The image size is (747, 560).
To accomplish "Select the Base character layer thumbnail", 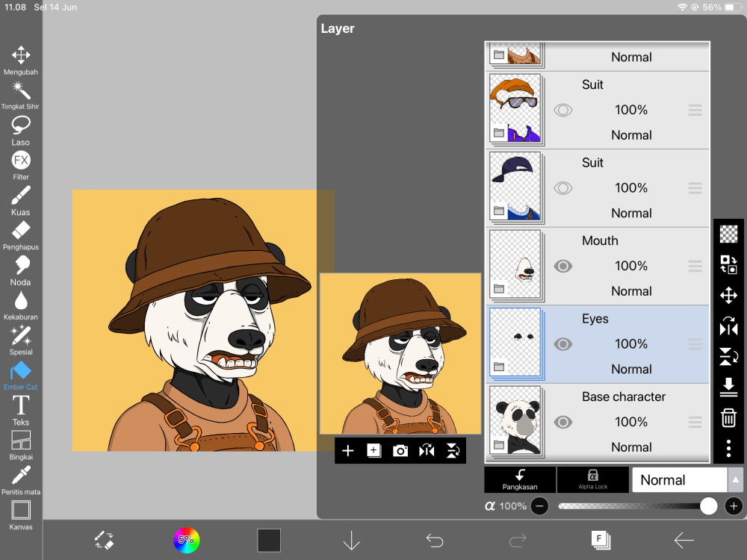I will click(515, 422).
